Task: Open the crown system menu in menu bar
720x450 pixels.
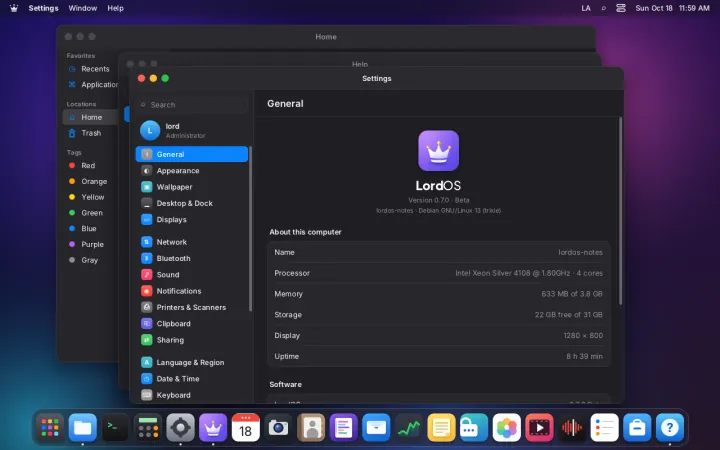Action: click(14, 8)
